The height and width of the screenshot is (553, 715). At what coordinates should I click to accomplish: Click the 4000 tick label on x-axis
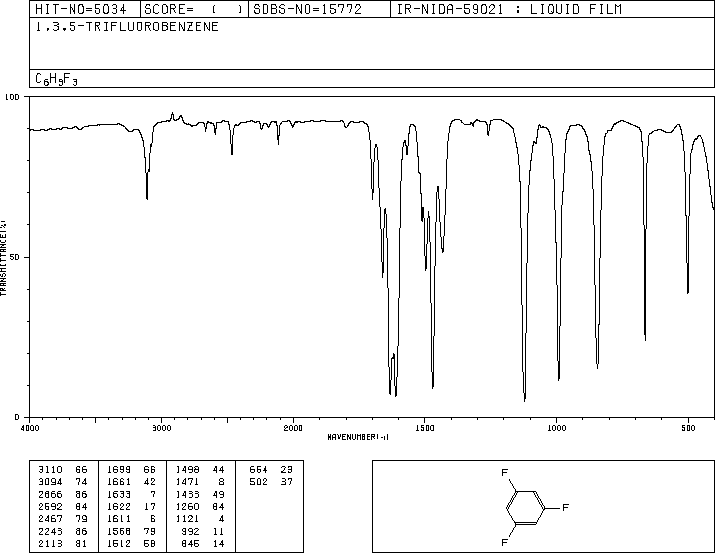[x=30, y=428]
